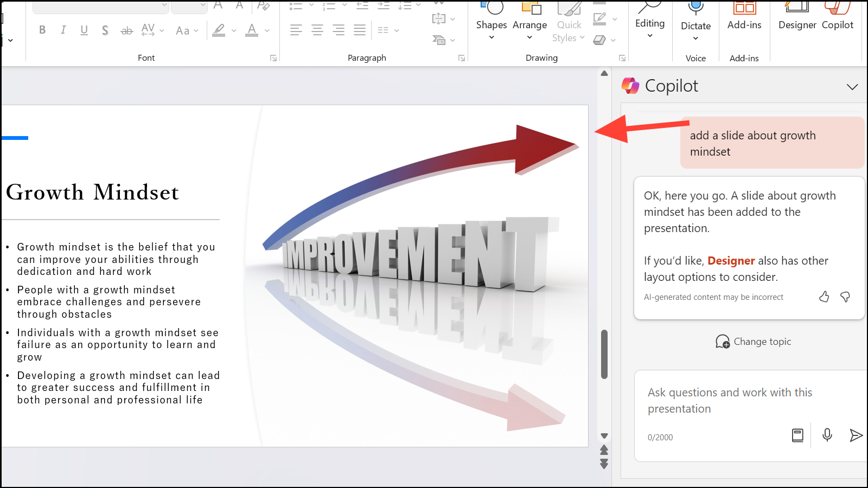
Task: Center align text
Action: coord(317,30)
